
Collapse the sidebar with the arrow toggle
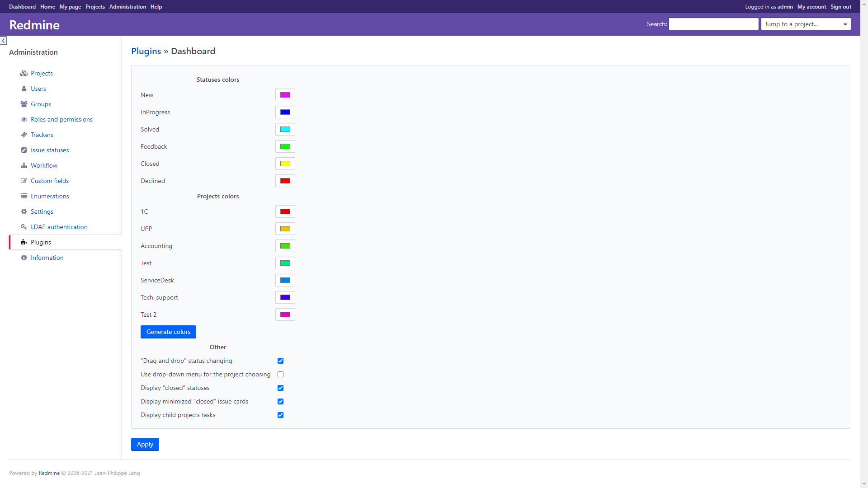click(4, 41)
